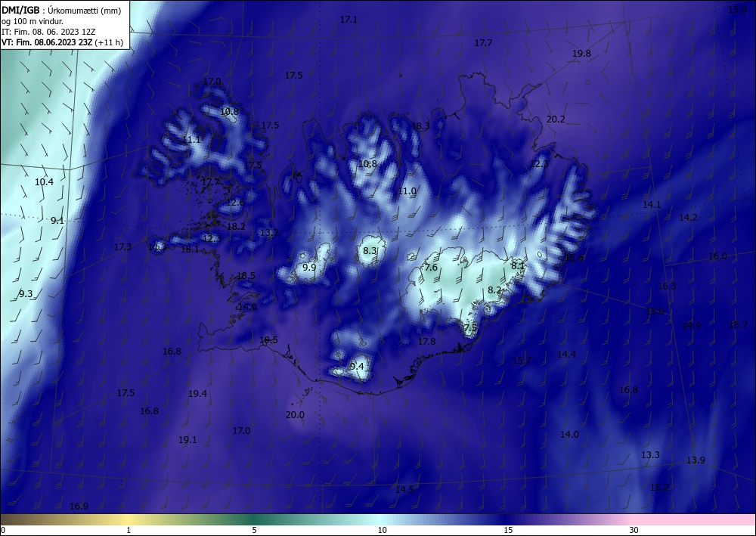
Task: Click the map value 14.2
Action: 688,218
